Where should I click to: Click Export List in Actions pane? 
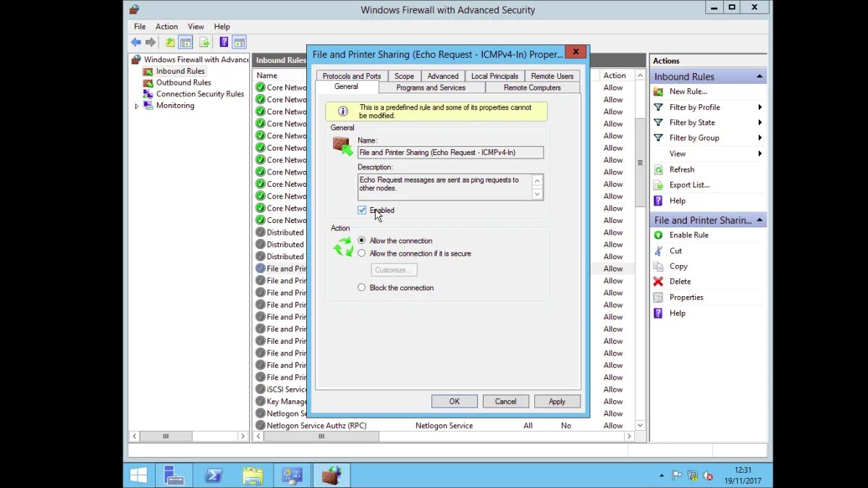coord(689,185)
